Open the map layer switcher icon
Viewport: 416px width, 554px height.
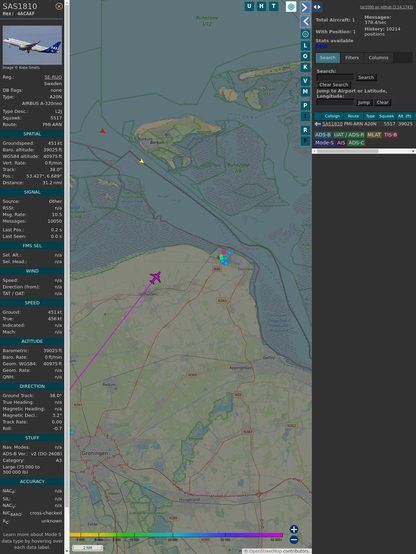coord(291,6)
